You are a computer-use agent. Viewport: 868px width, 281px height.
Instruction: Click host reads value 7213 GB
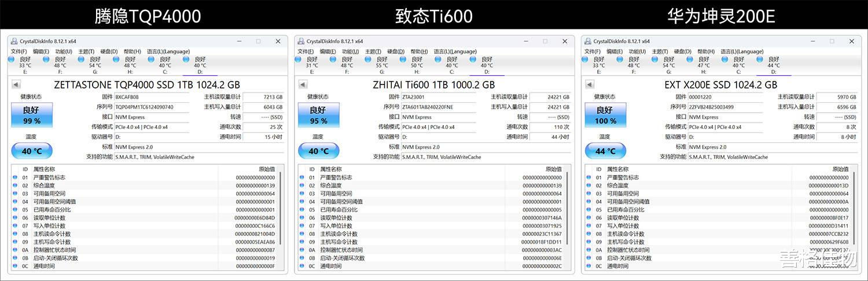[x=263, y=97]
